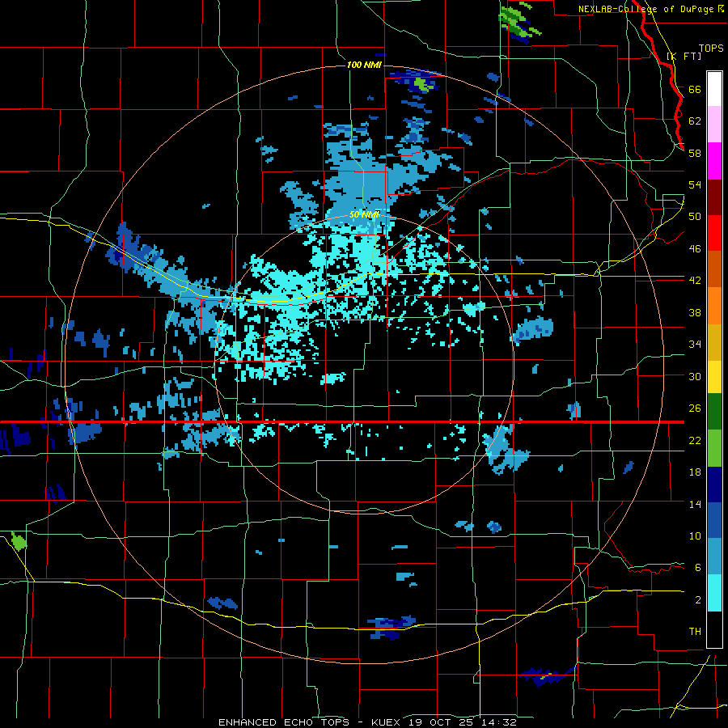Select the dark green legend band

714,412
